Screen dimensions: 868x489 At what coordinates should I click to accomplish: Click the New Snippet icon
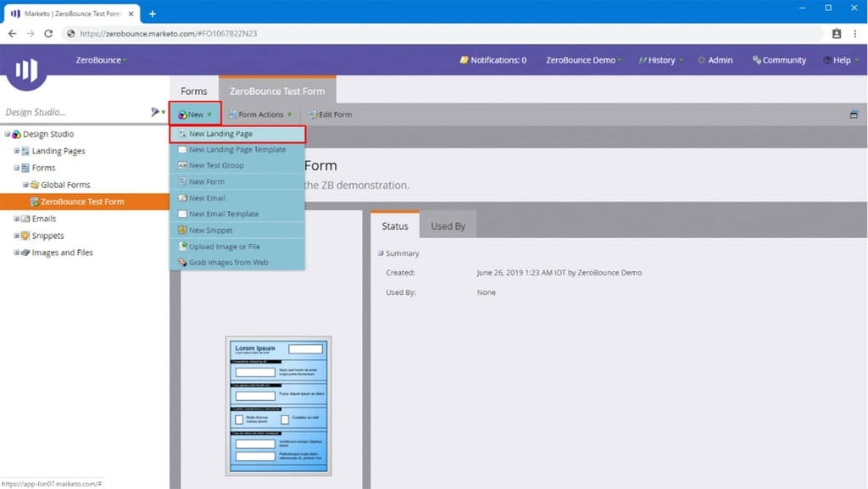182,231
